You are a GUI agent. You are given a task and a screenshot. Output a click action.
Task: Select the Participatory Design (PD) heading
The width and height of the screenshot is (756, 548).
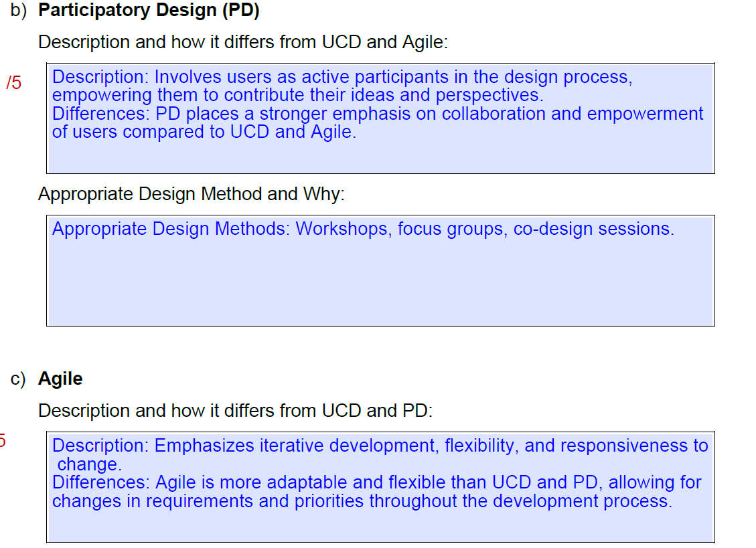coord(149,10)
